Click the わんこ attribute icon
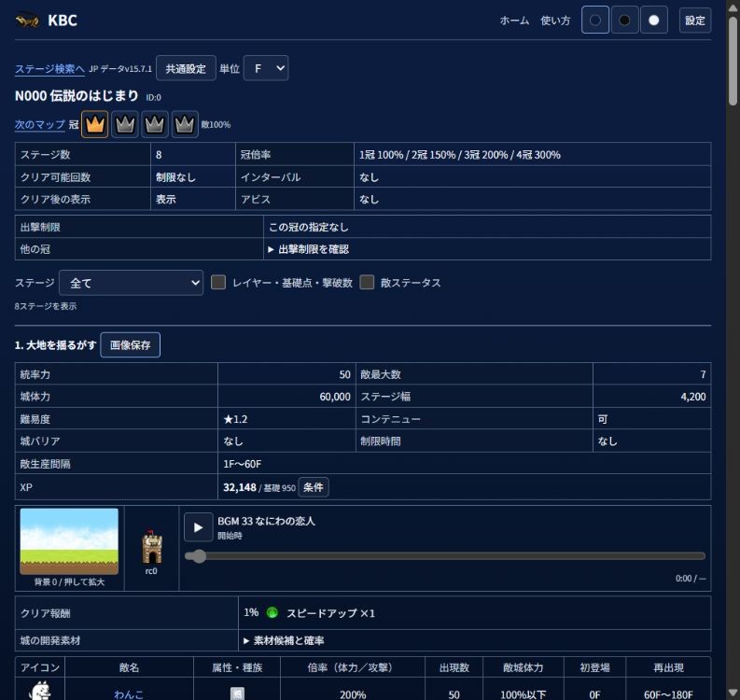The image size is (740, 700). (x=237, y=693)
